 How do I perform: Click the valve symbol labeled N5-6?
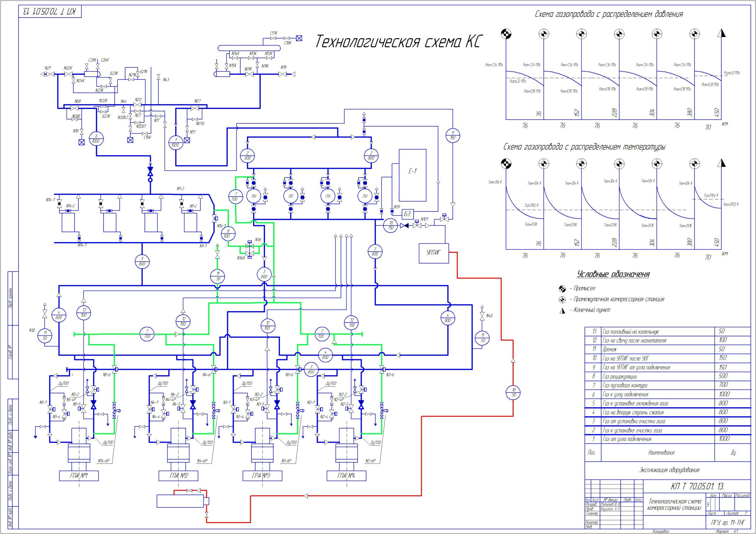coord(115,370)
